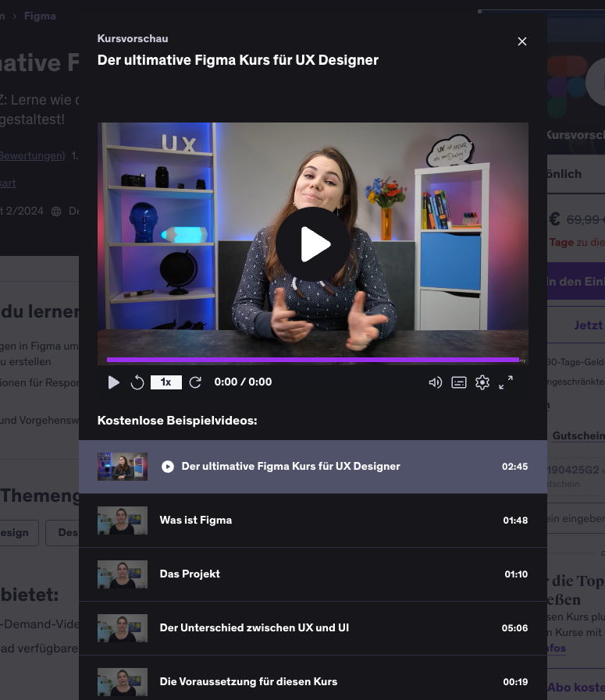This screenshot has height=700, width=605.
Task: Open video settings gear icon
Action: pyautogui.click(x=482, y=382)
